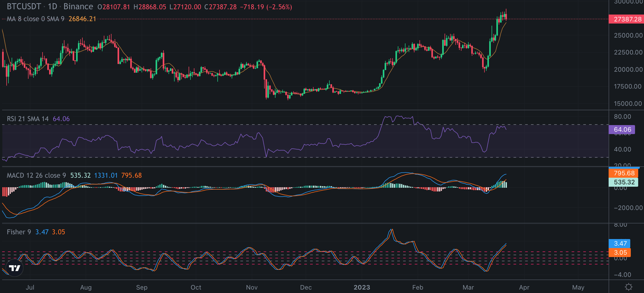Click the MACD signal label 795.68

click(x=623, y=173)
